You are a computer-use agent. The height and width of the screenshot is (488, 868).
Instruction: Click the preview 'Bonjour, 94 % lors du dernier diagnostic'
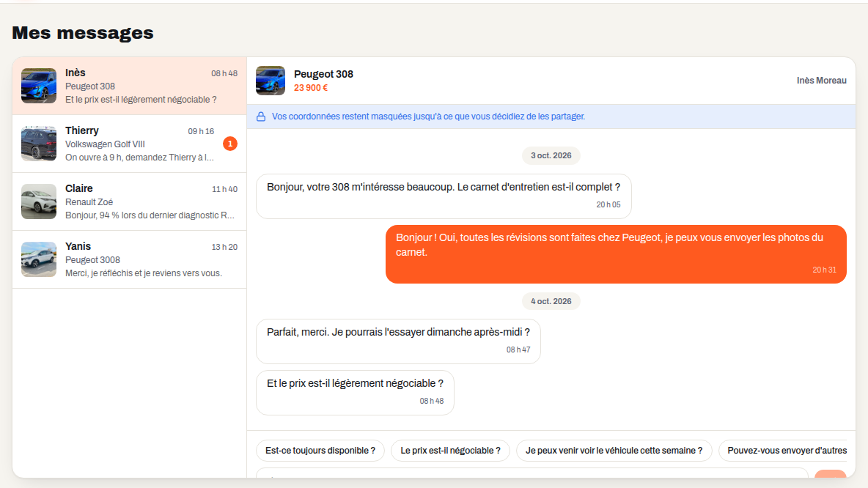point(150,215)
